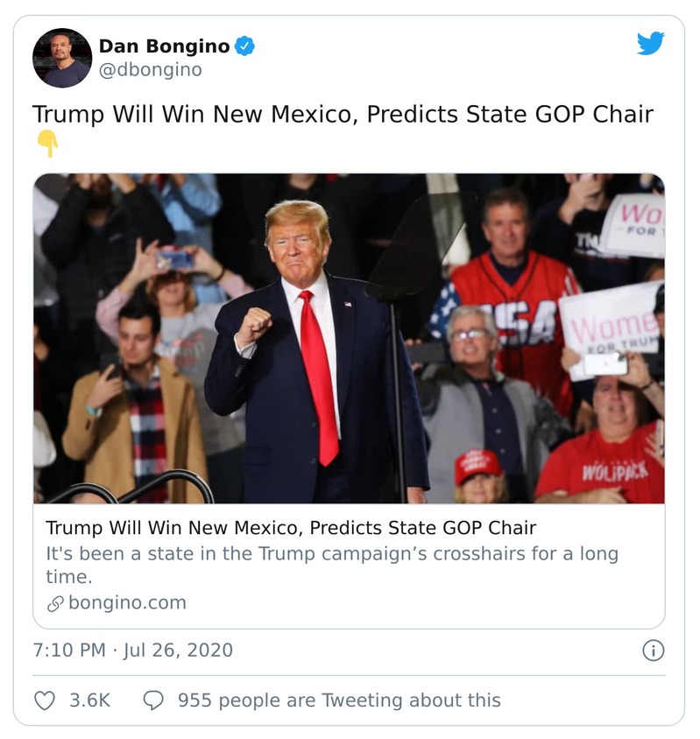This screenshot has width=700, height=739.
Task: Click the blue verified badge
Action: 245,46
